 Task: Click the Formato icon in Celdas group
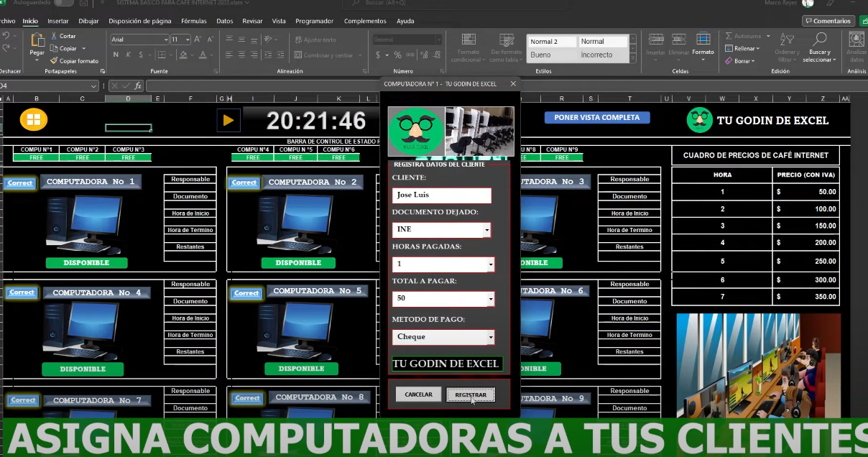pos(703,40)
